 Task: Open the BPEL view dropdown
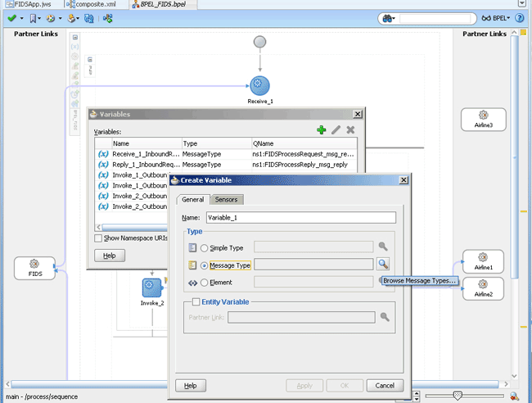coord(496,18)
